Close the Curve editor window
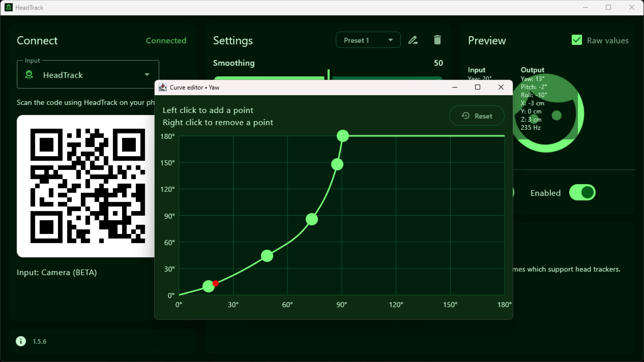The height and width of the screenshot is (362, 644). click(501, 87)
